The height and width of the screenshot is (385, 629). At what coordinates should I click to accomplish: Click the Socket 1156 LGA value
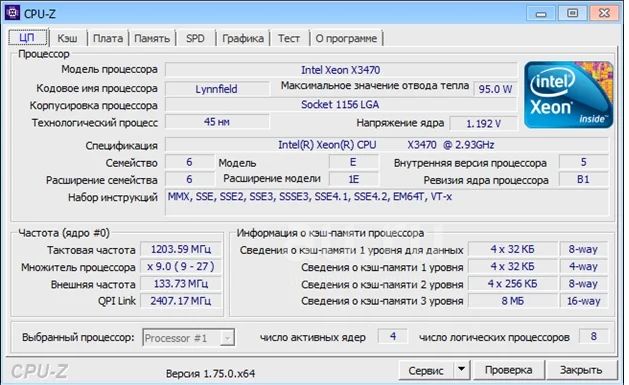pyautogui.click(x=341, y=105)
